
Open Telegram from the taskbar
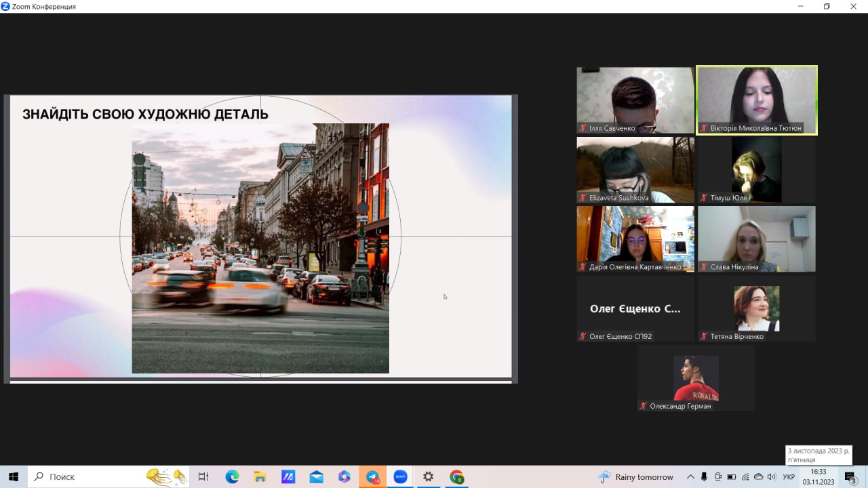[372, 476]
